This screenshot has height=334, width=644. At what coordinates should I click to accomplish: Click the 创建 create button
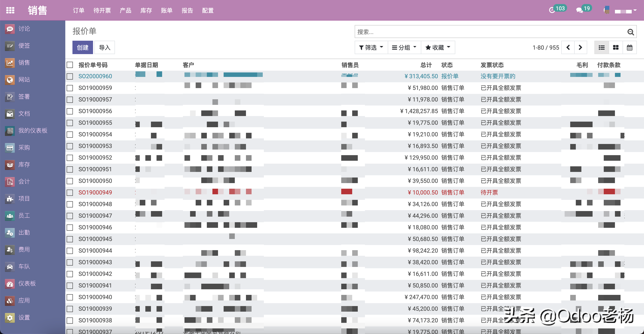[83, 47]
